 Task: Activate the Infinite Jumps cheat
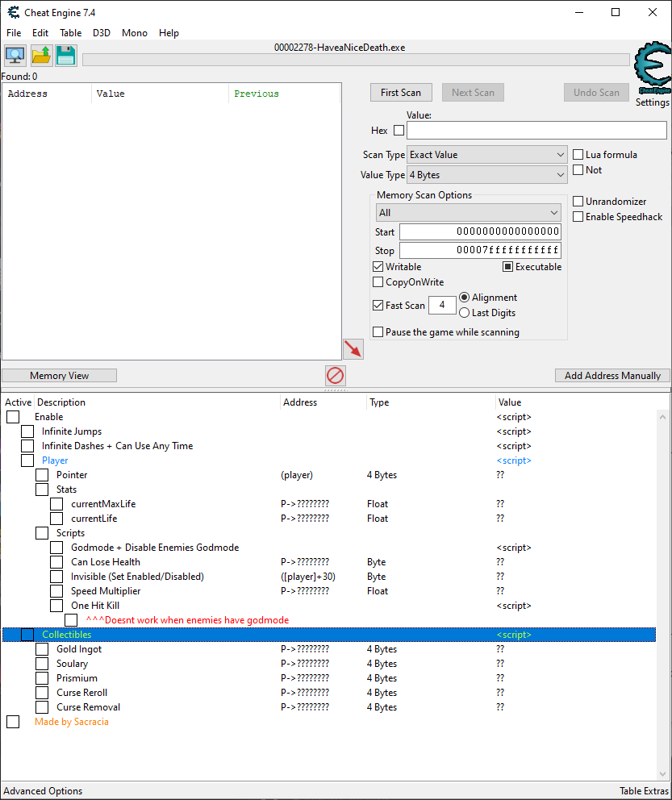27,431
